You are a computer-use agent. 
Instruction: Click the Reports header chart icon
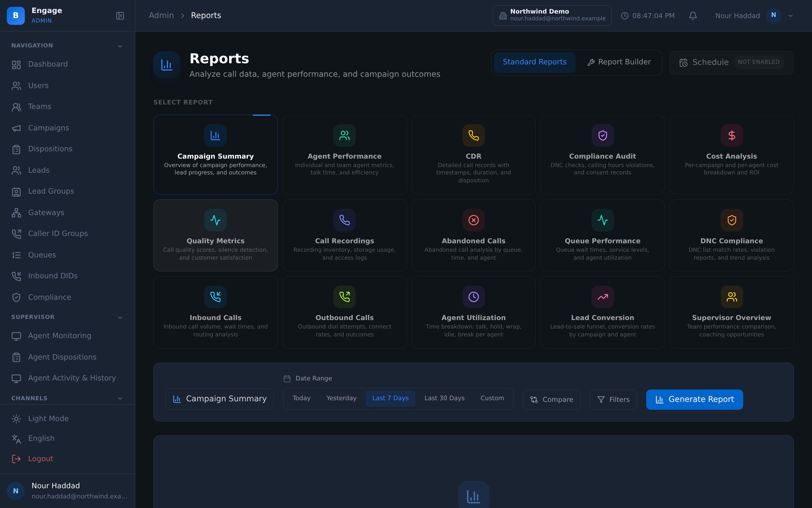(167, 65)
